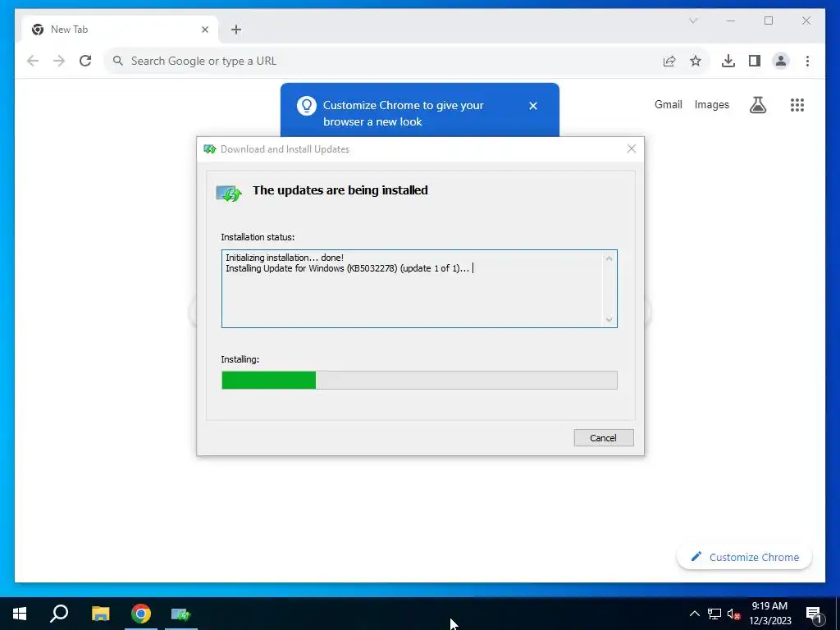
Task: Click 'The updates are being installed' heading
Action: pyautogui.click(x=340, y=190)
